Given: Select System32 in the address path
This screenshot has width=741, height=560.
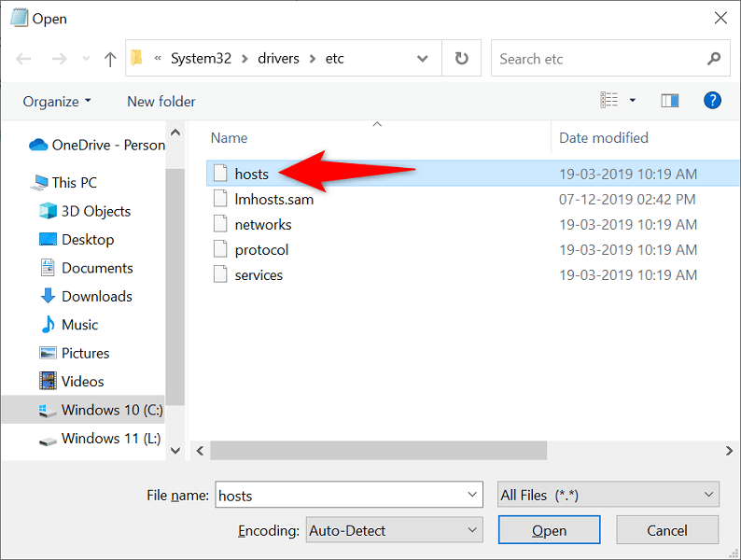Looking at the screenshot, I should pos(201,58).
